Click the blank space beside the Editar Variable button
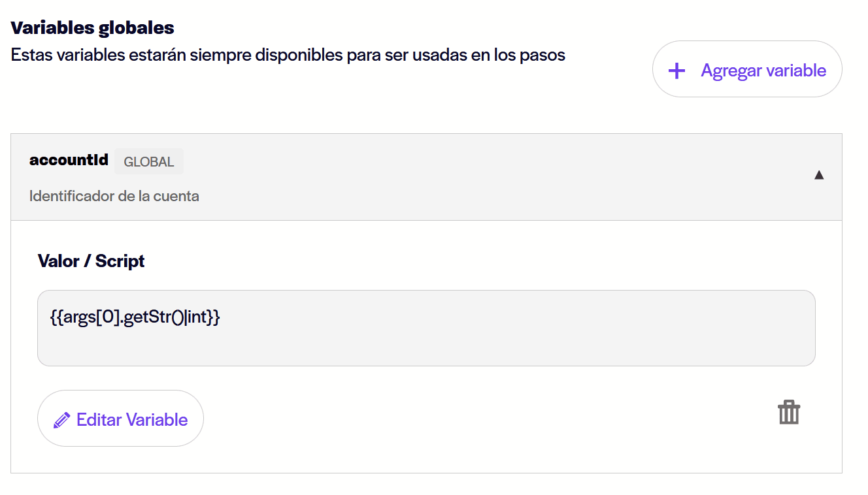The image size is (868, 495). 484,419
